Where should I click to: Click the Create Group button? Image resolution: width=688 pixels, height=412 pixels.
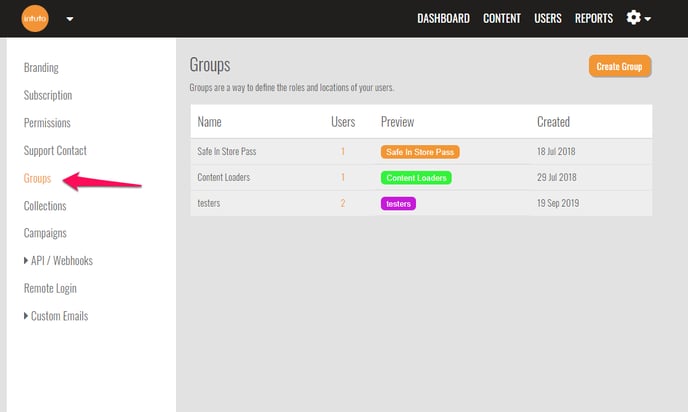[620, 66]
